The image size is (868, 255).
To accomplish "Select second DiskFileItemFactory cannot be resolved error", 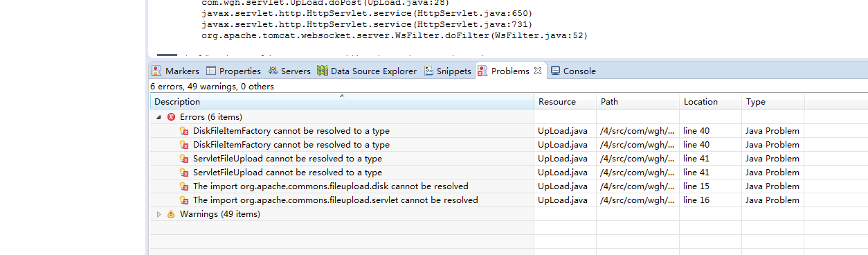I will (x=291, y=145).
